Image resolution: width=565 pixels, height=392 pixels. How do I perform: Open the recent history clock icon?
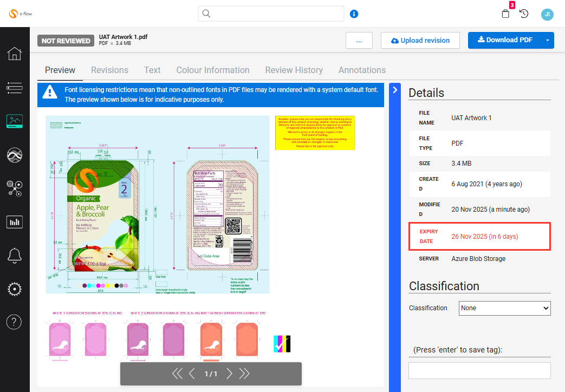[524, 14]
